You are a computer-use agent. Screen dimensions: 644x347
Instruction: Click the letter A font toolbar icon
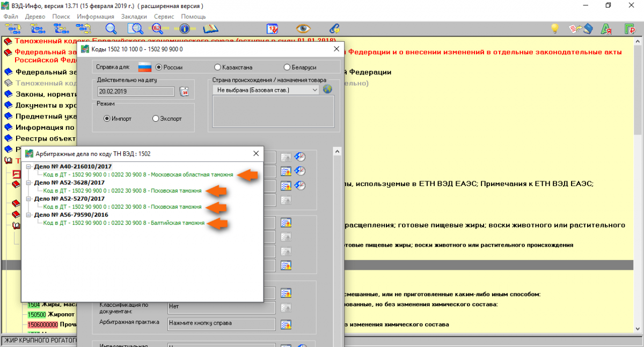(607, 28)
